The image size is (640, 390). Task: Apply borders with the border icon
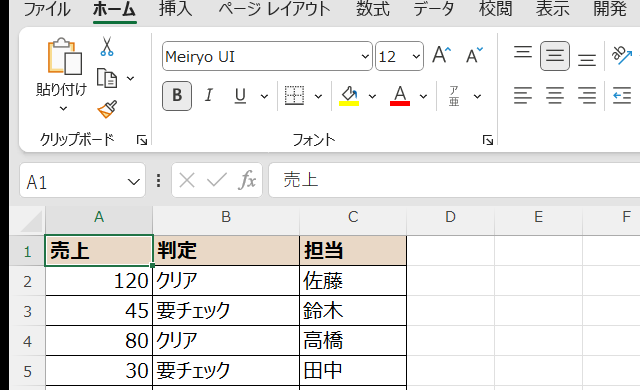tap(294, 96)
